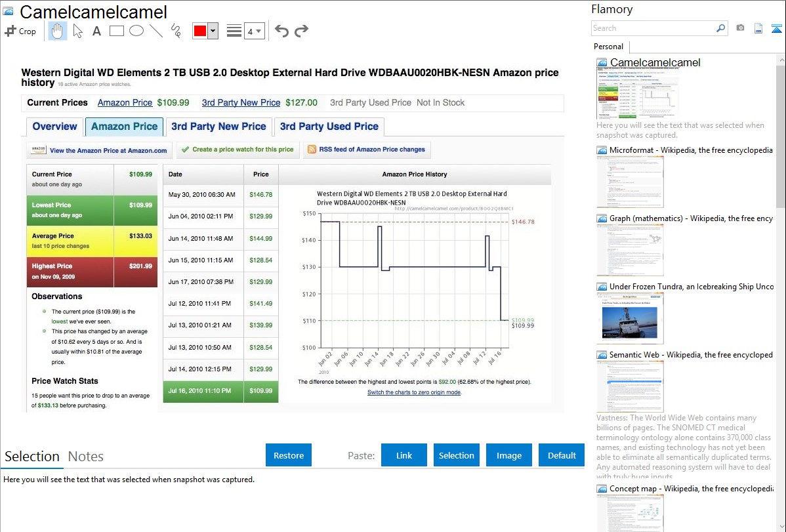Select the text annotation tool
Viewport: 786px width, 532px height.
click(96, 31)
